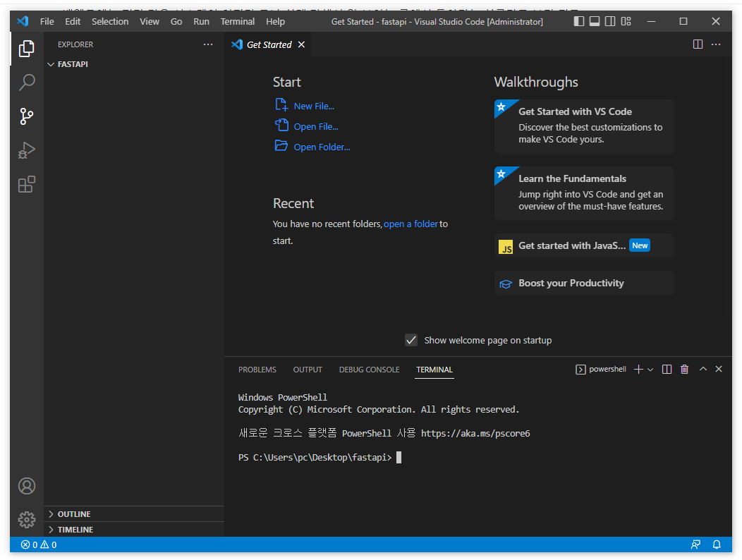Viewport: 742px width, 560px height.
Task: Open the Help menu
Action: point(275,21)
